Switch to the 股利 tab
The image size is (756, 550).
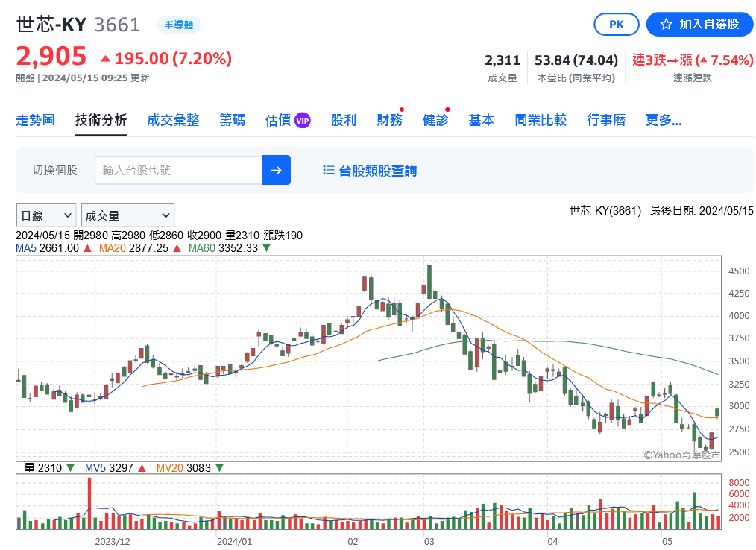pos(343,120)
